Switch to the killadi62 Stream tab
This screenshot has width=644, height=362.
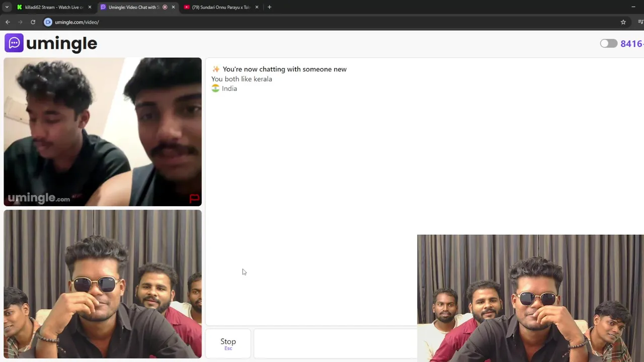click(54, 7)
